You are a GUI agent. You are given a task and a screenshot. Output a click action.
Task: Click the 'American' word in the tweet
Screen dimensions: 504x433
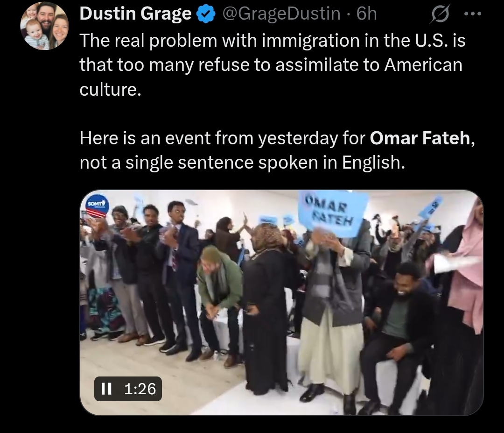tap(423, 65)
